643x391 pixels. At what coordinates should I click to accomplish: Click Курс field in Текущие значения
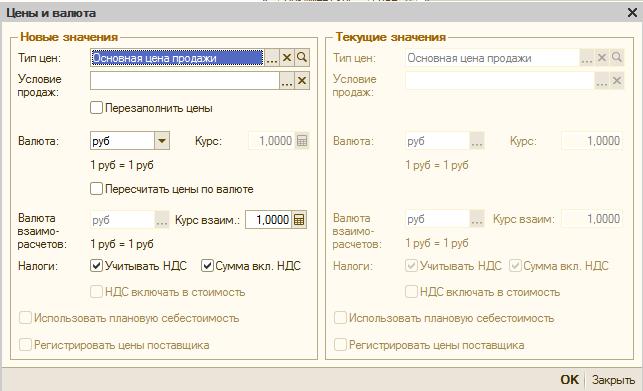tap(593, 141)
